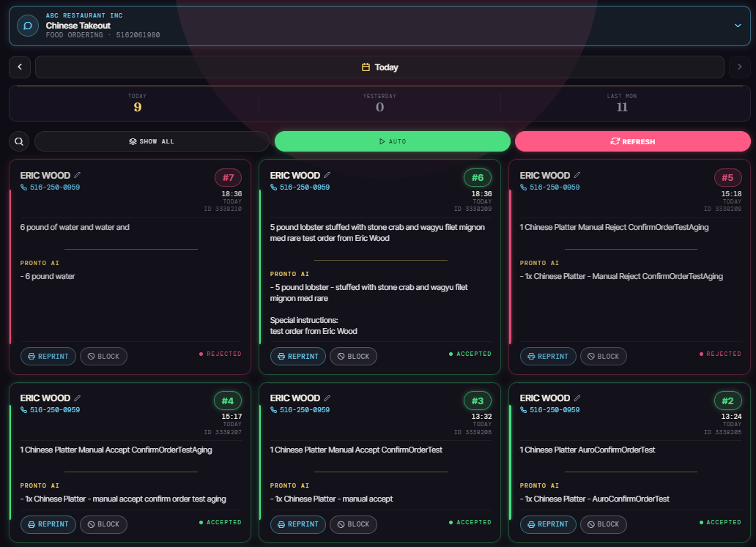Reprint order #6 lobster ticket
The image size is (756, 547).
point(298,356)
